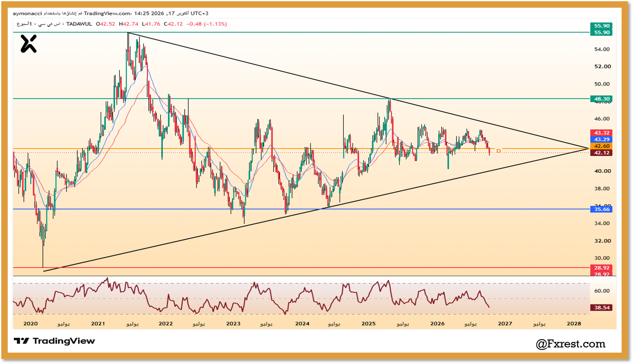
Task: Click the TradingView logo below the chart
Action: click(54, 341)
